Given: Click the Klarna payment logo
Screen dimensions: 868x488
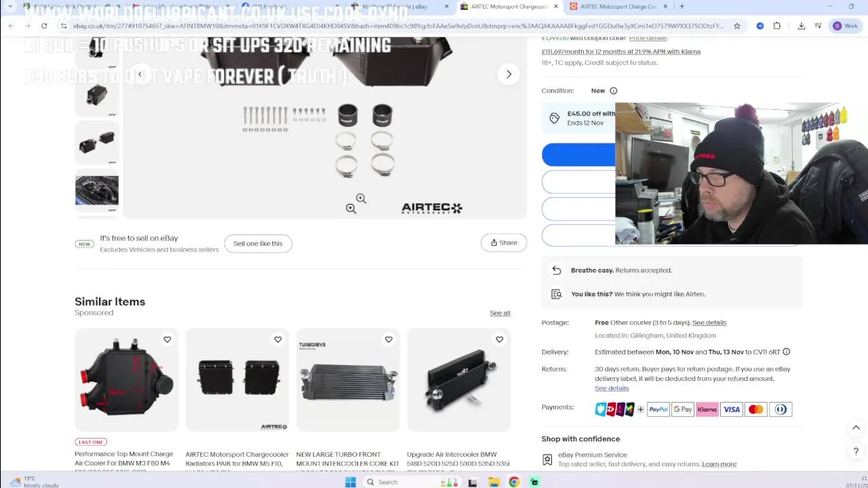Looking at the screenshot, I should [707, 409].
